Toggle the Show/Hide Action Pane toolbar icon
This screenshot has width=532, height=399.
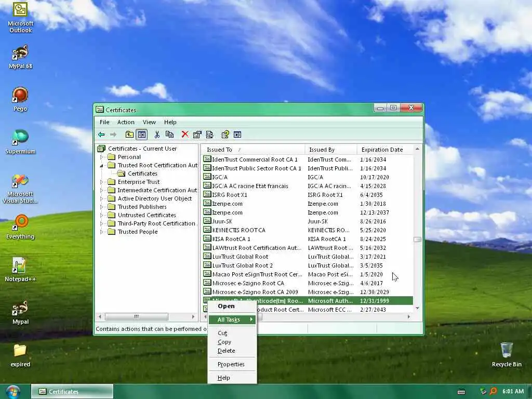point(237,135)
